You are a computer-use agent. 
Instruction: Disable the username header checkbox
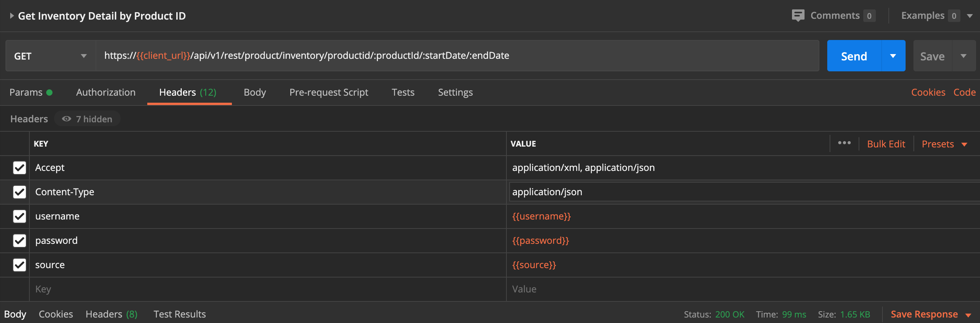point(20,216)
